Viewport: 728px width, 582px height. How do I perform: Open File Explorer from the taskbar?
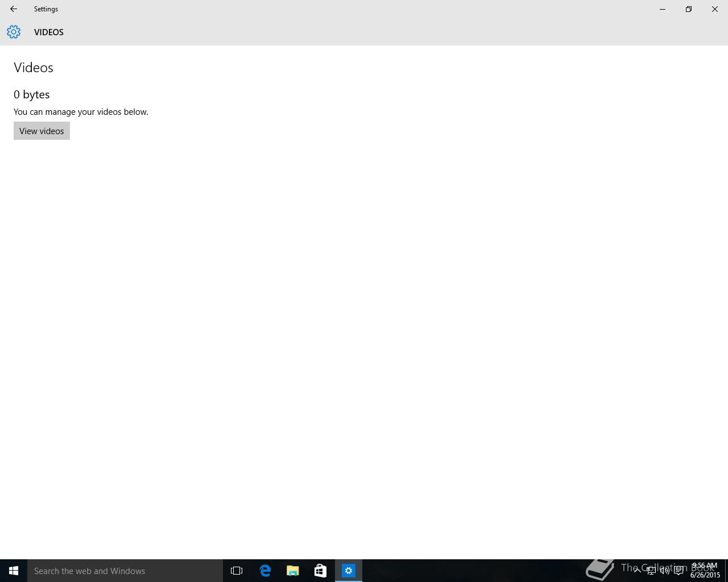coord(293,571)
